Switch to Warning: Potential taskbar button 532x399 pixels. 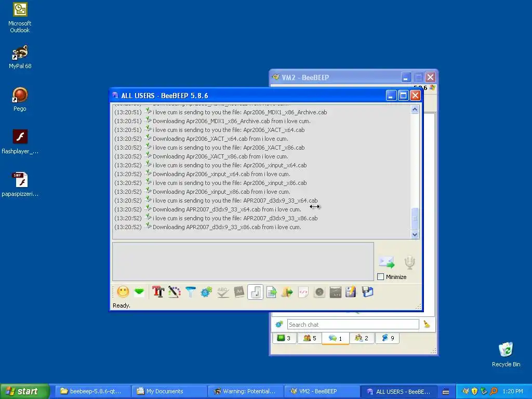click(245, 391)
